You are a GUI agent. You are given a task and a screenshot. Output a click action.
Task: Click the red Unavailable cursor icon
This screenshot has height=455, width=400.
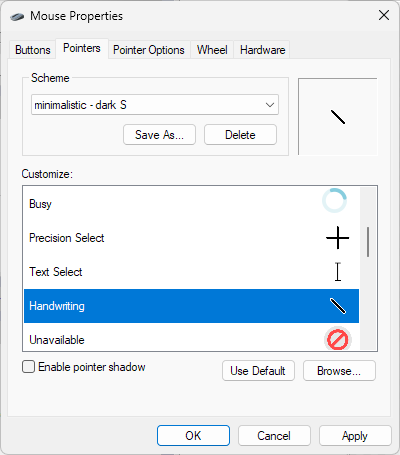click(x=337, y=339)
